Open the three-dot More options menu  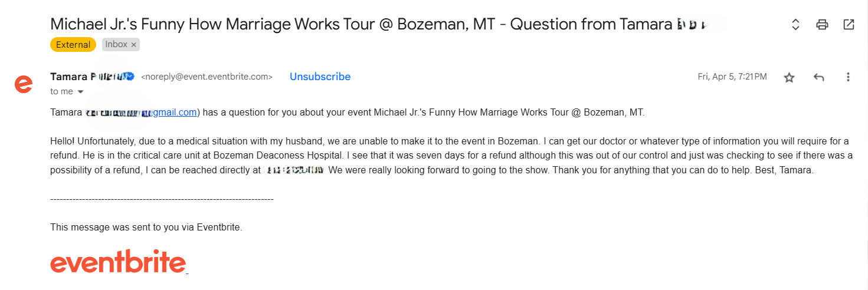848,77
